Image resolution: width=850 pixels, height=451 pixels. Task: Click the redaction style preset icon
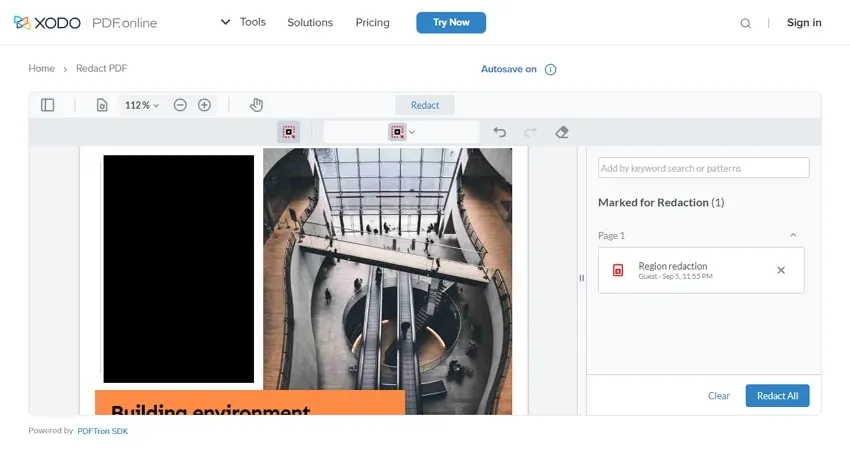[397, 132]
